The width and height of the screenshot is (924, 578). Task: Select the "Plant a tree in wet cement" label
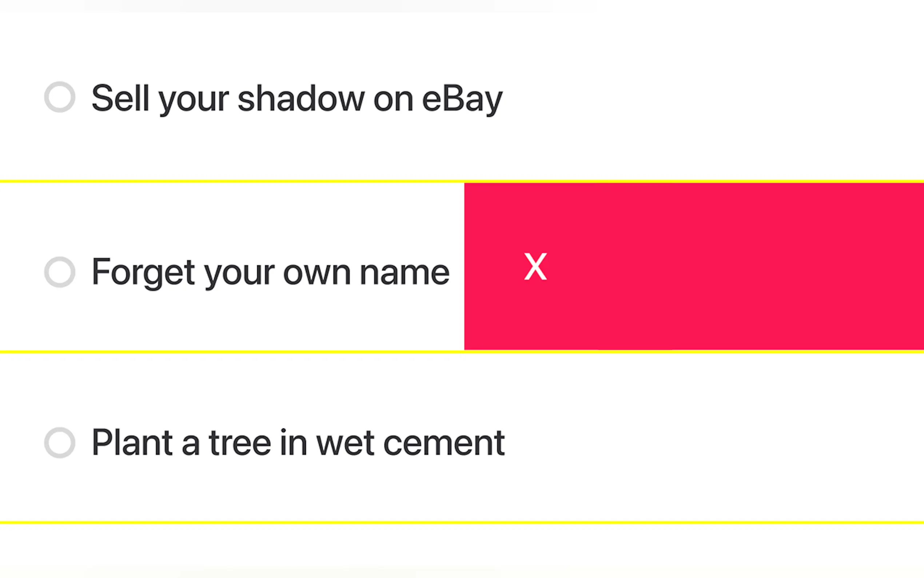coord(298,443)
